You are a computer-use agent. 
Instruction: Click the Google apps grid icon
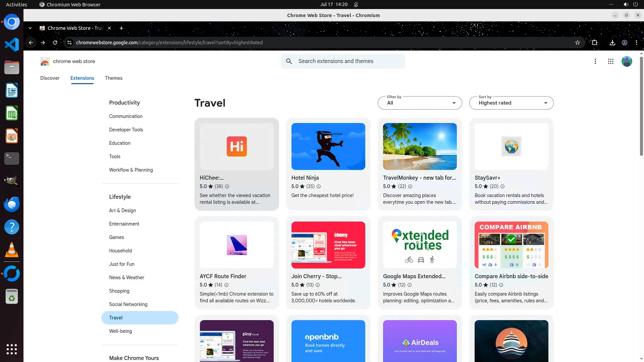pos(610,61)
